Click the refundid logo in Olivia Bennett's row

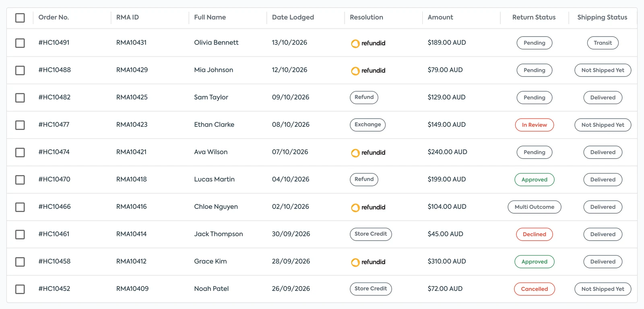pos(368,43)
